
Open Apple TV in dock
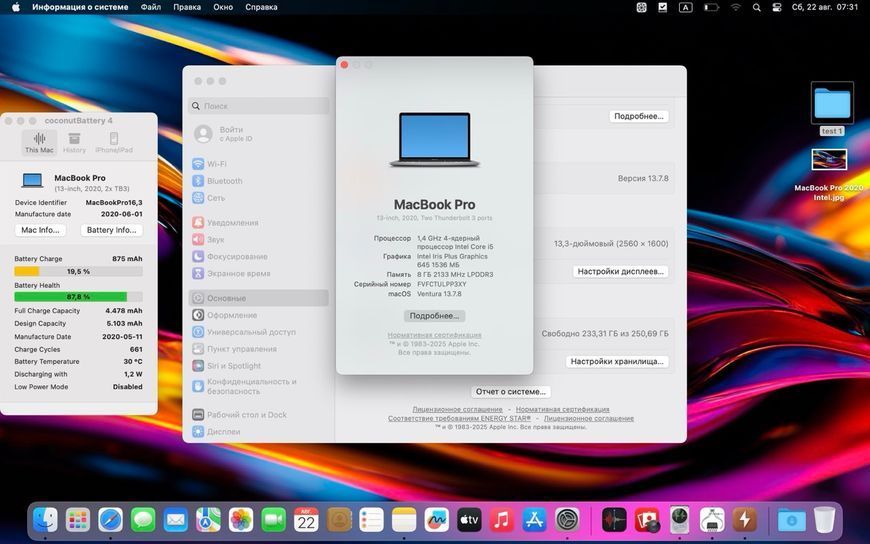(x=469, y=520)
